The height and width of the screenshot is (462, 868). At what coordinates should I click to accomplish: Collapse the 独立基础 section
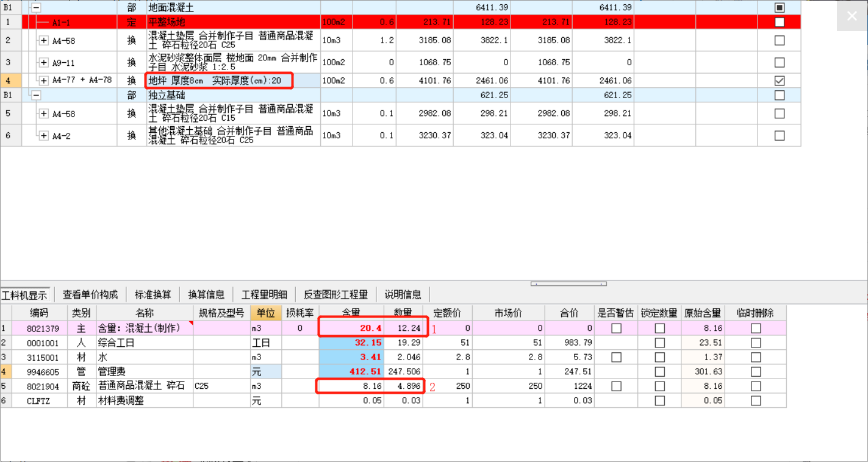click(37, 95)
